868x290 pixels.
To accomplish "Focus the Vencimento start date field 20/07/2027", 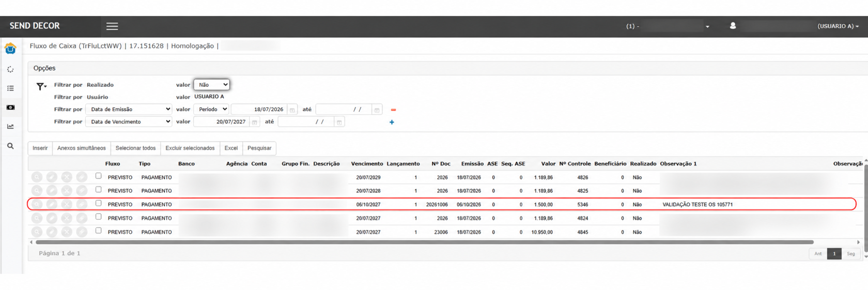I will click(222, 122).
